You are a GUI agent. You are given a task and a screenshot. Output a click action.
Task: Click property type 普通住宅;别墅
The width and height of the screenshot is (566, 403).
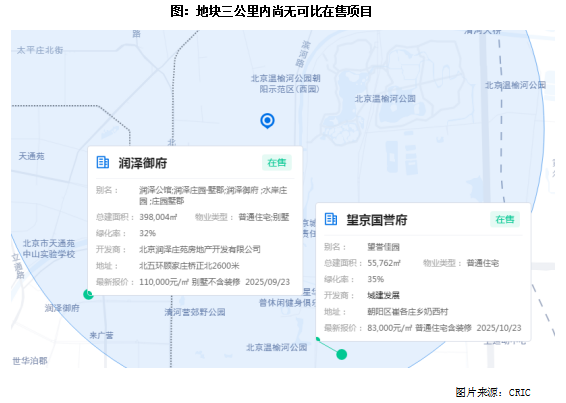[x=264, y=217]
